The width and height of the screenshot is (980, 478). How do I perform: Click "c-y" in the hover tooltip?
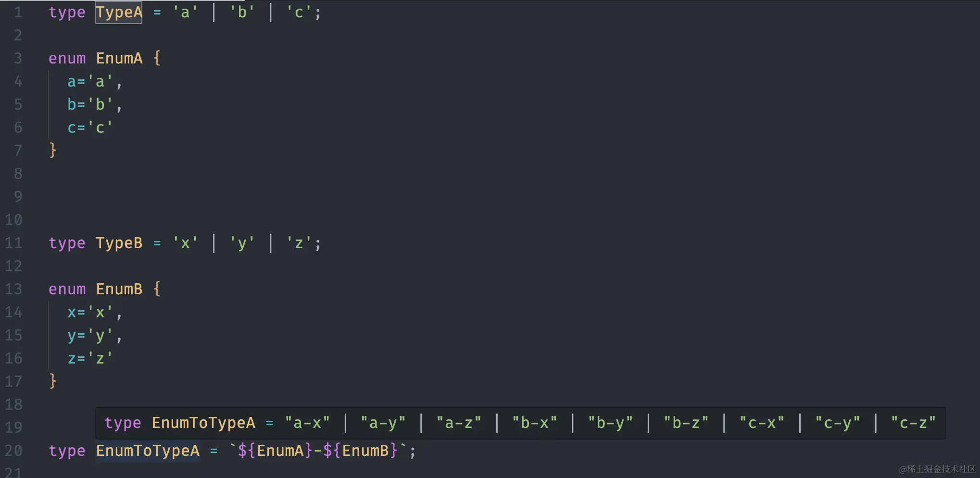coord(838,423)
